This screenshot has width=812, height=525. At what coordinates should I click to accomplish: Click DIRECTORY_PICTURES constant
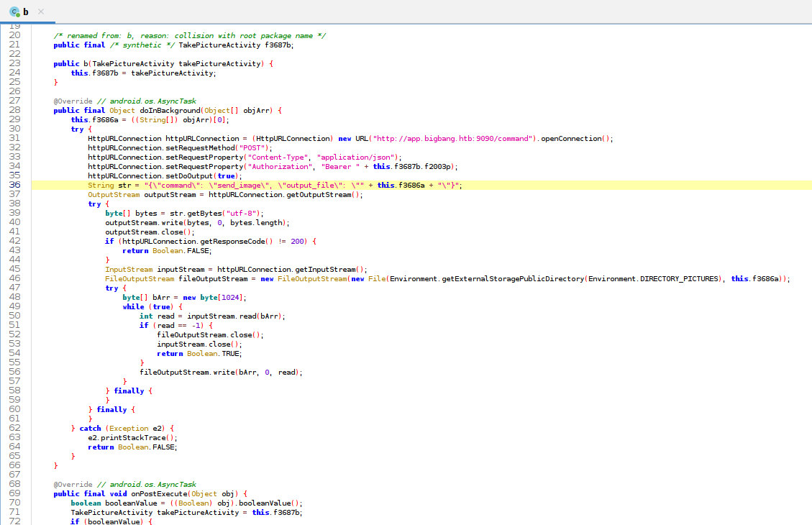click(680, 279)
